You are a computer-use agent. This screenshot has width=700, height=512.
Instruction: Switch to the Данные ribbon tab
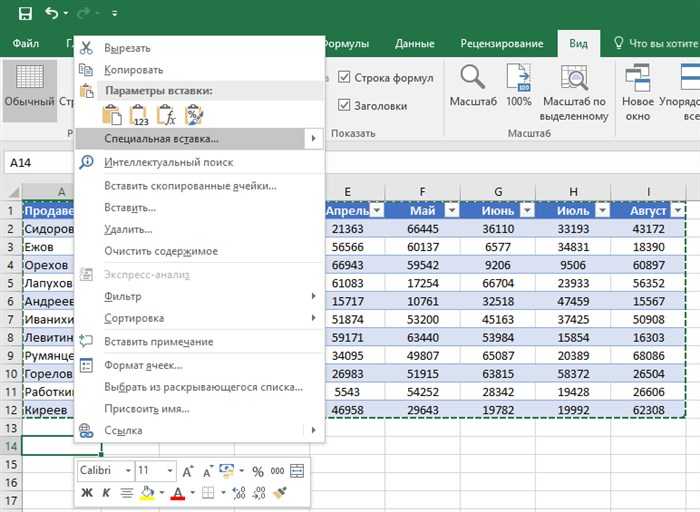[414, 43]
